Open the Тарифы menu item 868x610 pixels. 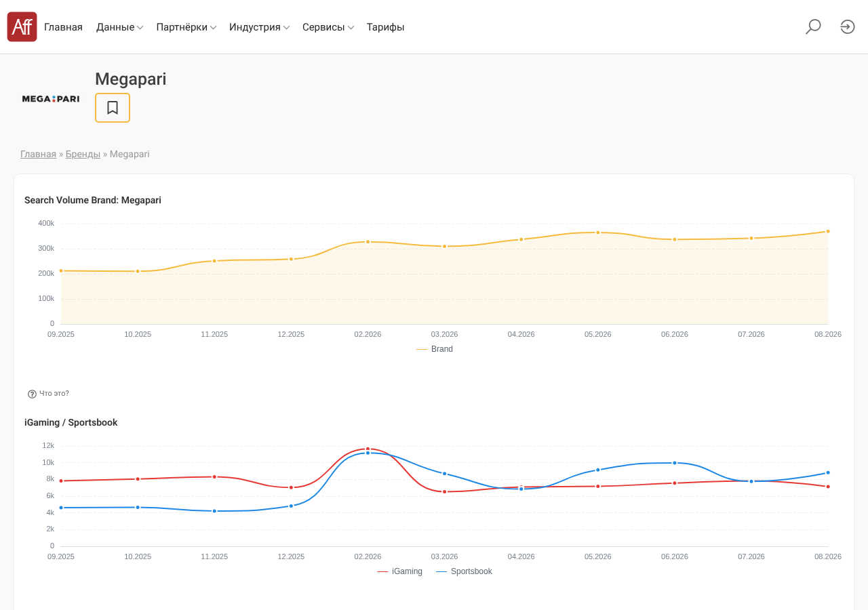386,27
